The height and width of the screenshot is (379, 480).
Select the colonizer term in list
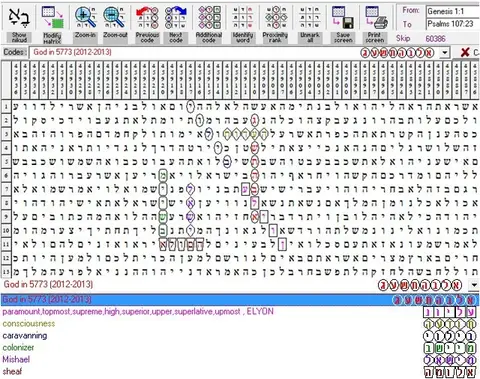(x=18, y=348)
